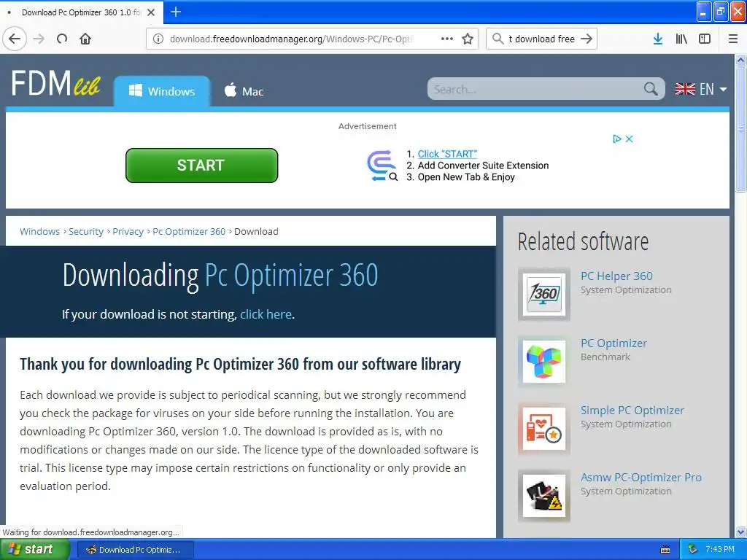Viewport: 747px width, 560px height.
Task: Open a new browser tab
Action: 175,12
